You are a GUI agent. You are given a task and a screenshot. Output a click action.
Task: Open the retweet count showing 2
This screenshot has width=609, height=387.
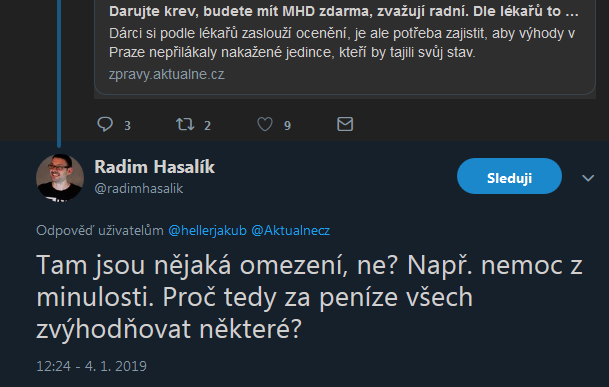[x=207, y=126]
